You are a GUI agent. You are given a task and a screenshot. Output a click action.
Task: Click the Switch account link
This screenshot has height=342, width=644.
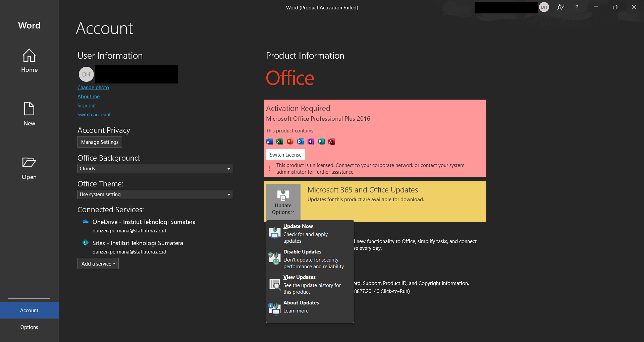point(94,115)
